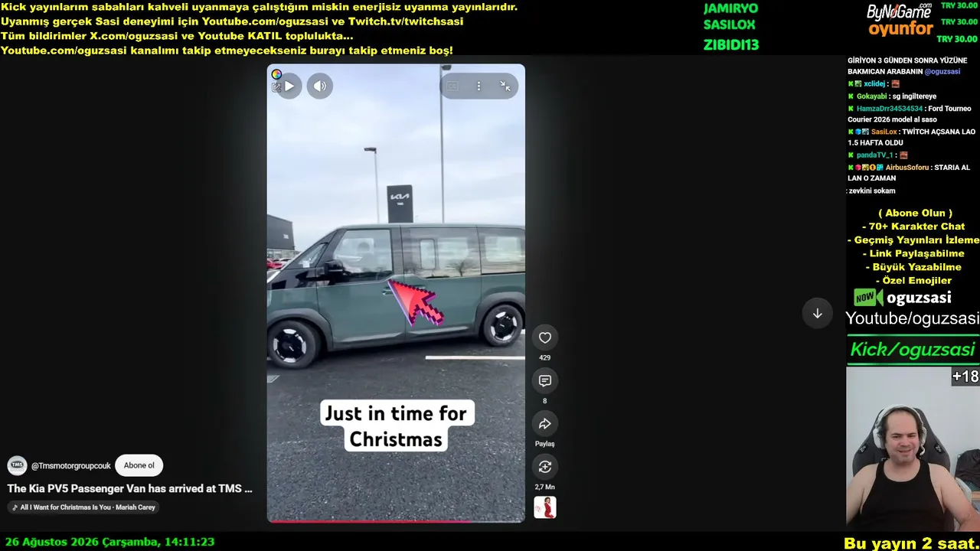Open the three-dot more options menu
The height and width of the screenshot is (551, 980).
coord(479,86)
